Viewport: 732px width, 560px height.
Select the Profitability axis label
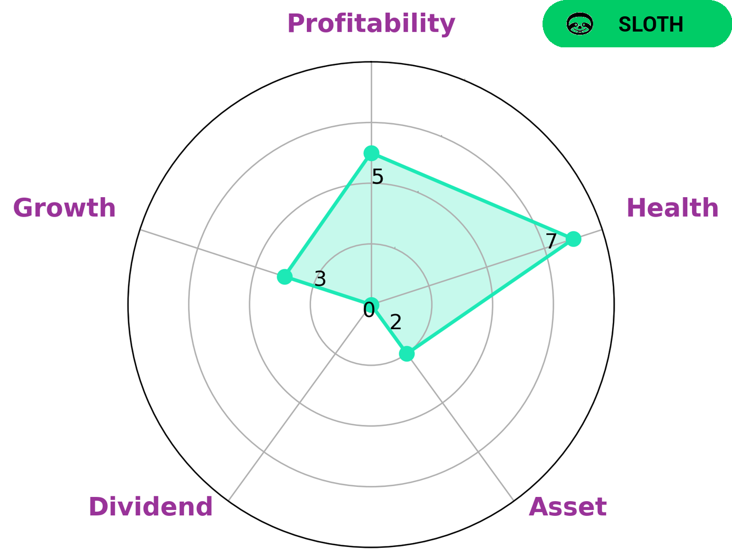[x=371, y=24]
